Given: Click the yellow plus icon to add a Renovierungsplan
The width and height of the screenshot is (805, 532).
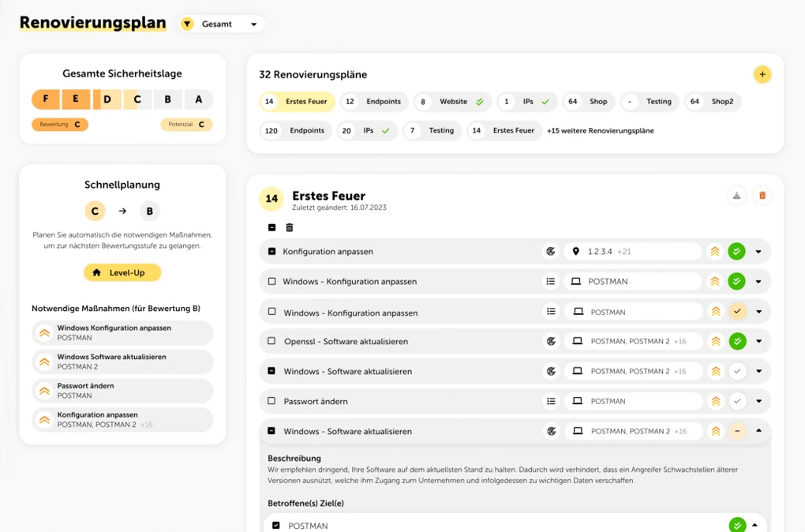Looking at the screenshot, I should coord(762,73).
